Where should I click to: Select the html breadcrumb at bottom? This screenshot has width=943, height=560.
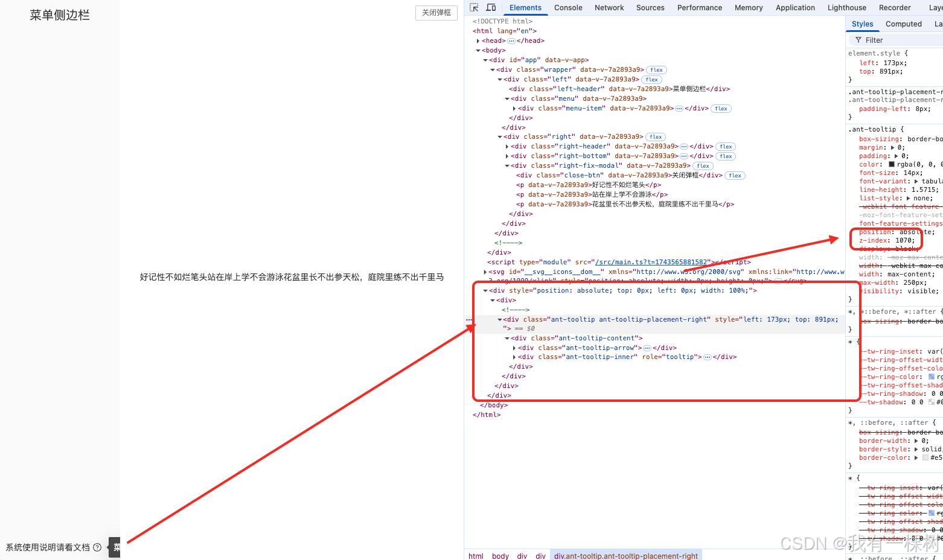click(x=476, y=556)
